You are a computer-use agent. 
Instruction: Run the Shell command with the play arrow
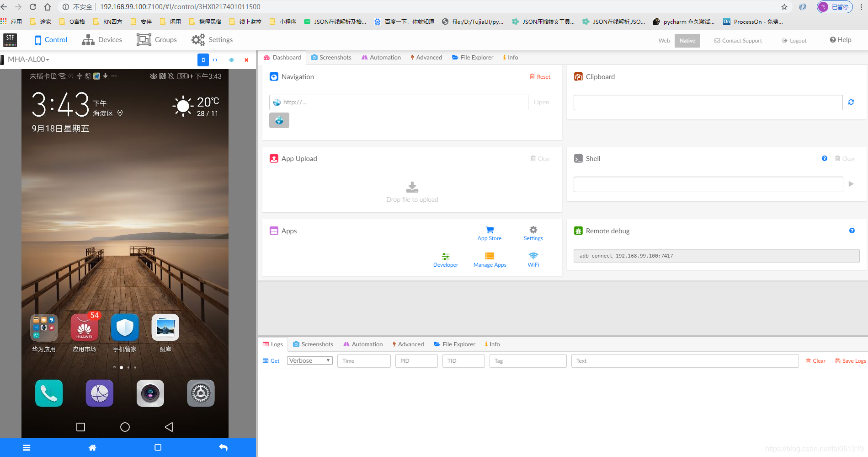pos(851,183)
